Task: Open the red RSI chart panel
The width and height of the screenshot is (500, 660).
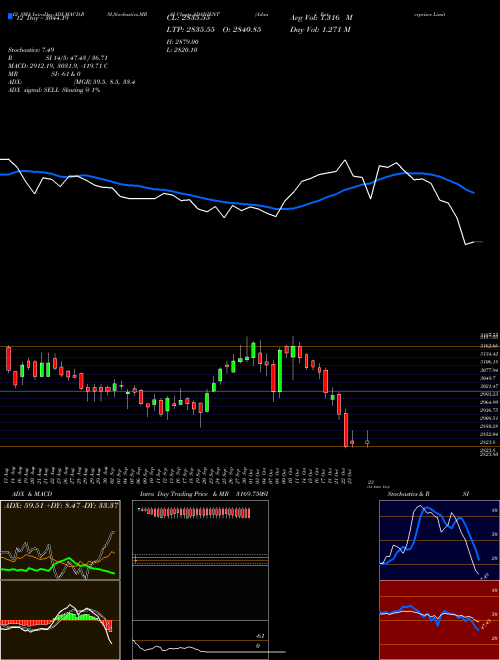Action: click(x=439, y=620)
